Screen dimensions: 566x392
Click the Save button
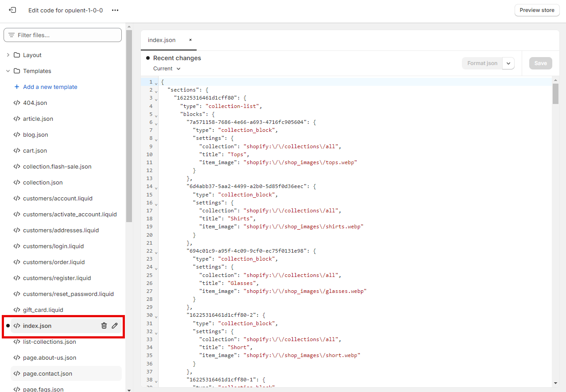tap(540, 63)
